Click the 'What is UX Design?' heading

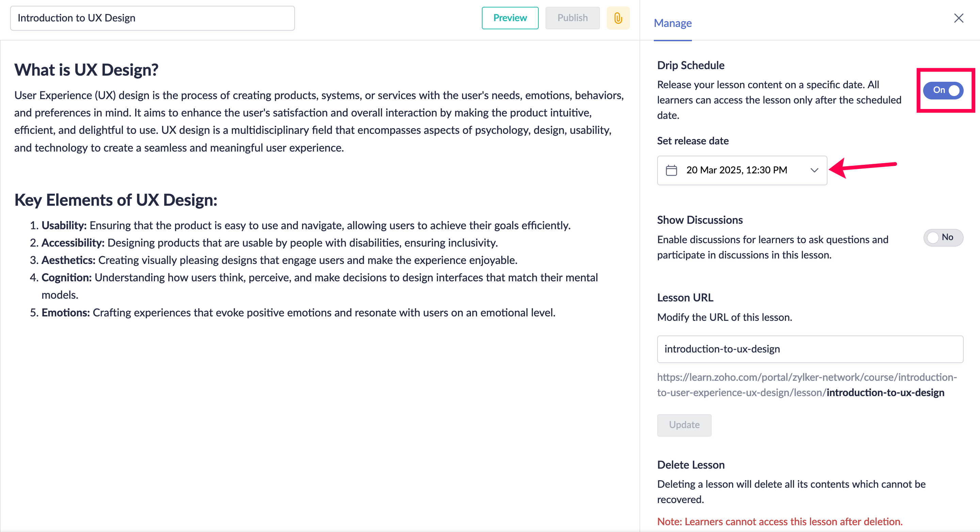coord(86,69)
